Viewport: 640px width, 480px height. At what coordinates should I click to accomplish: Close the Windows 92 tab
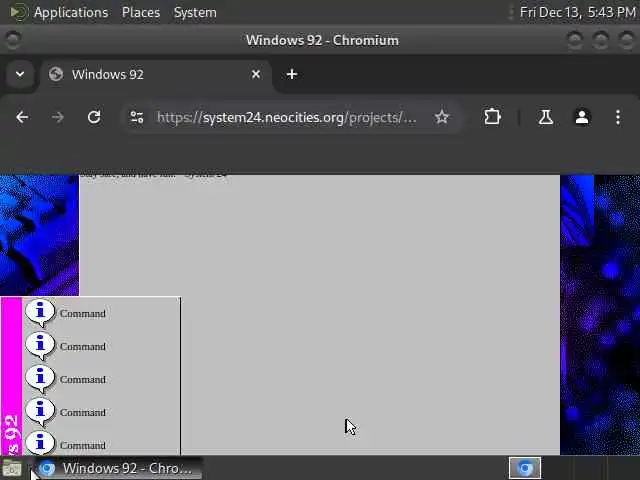256,74
